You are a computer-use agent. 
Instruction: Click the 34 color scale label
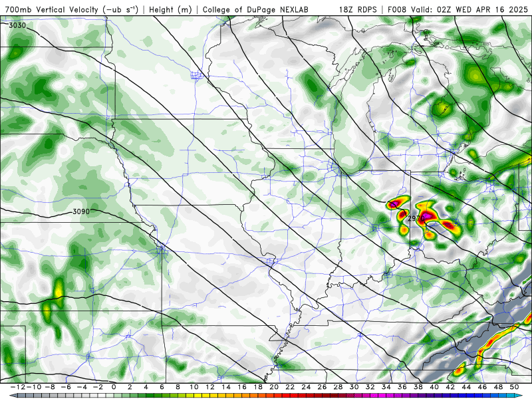[x=386, y=387]
